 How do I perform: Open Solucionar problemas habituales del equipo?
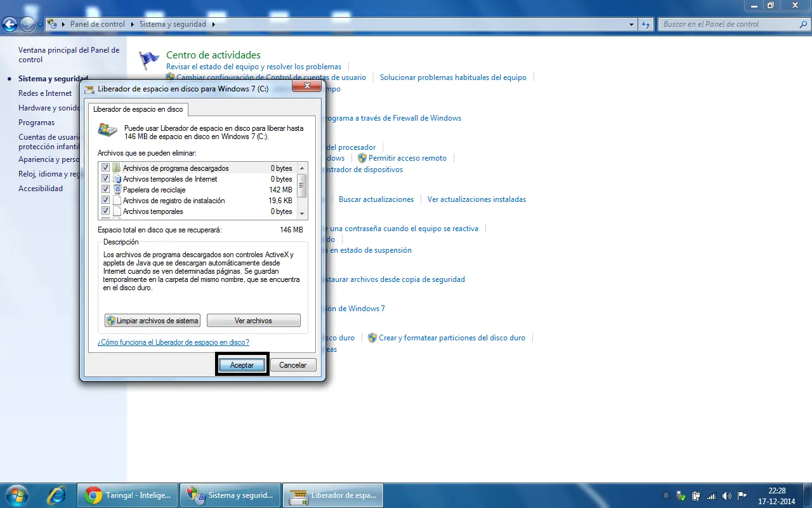[x=453, y=77]
